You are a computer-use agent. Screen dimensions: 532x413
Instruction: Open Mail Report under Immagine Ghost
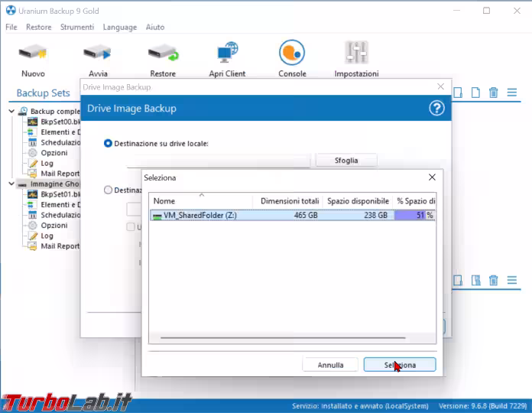click(x=54, y=246)
